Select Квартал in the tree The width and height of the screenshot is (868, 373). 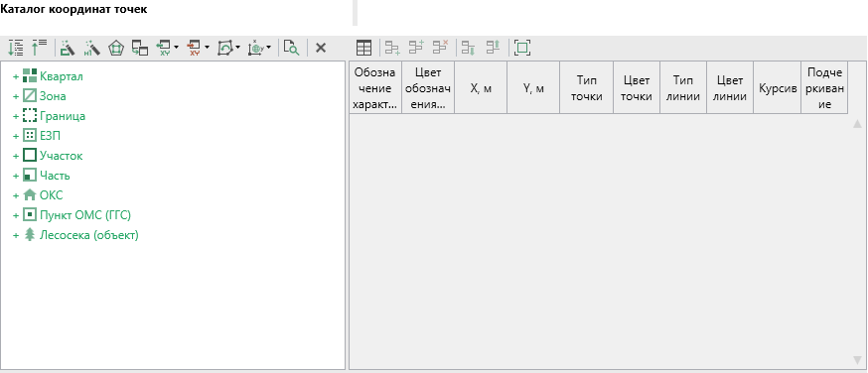62,76
